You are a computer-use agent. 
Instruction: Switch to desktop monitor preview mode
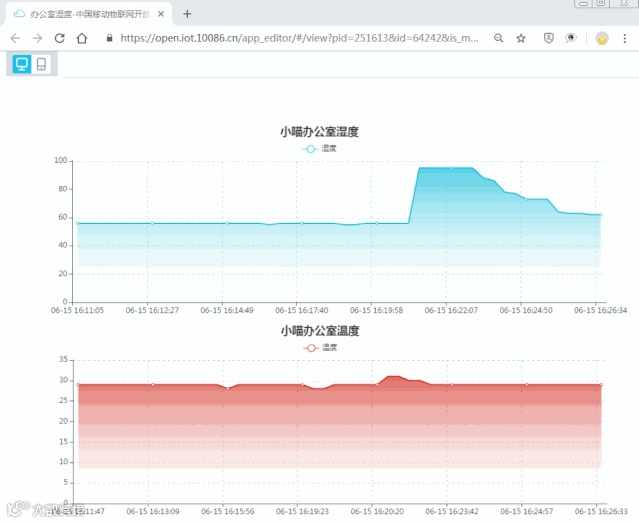click(22, 64)
